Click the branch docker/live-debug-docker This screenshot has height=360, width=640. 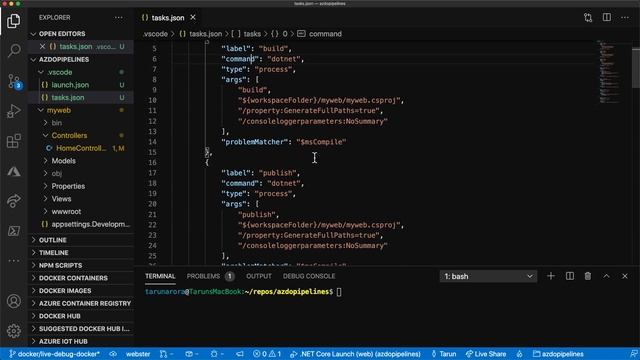(x=55, y=354)
